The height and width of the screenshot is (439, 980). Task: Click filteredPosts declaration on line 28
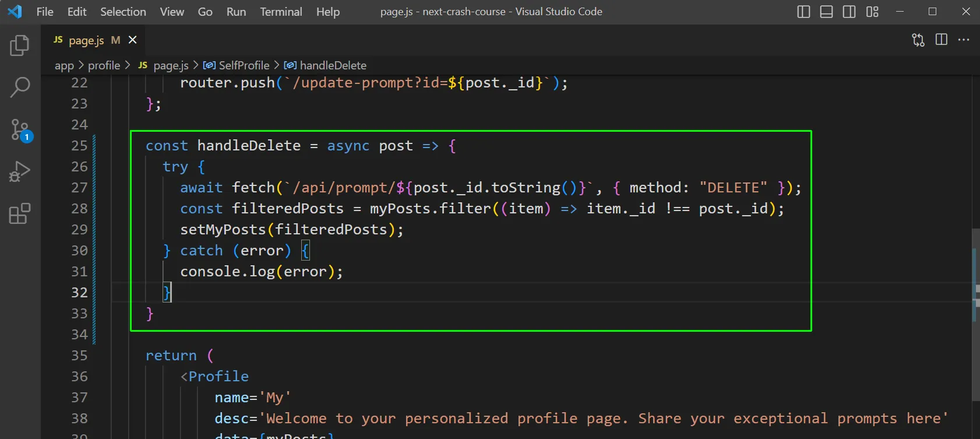pos(288,209)
